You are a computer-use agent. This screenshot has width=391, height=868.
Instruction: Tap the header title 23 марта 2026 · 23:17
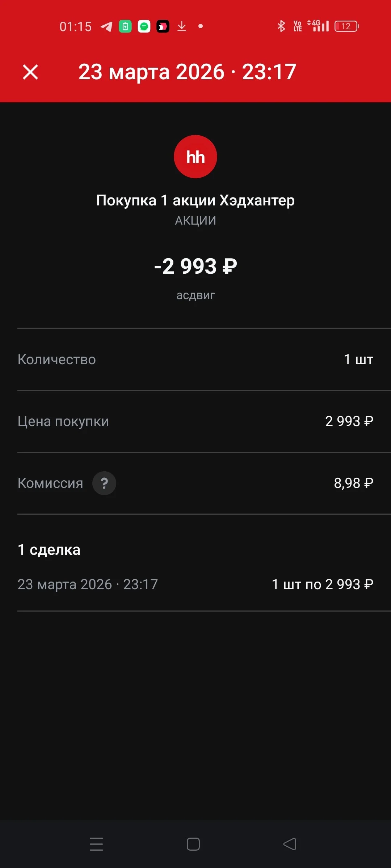(188, 72)
